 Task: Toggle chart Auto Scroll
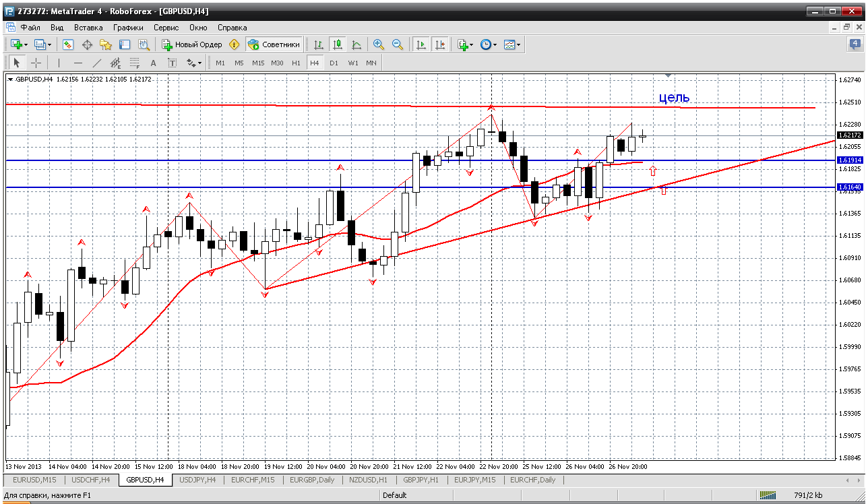(421, 44)
